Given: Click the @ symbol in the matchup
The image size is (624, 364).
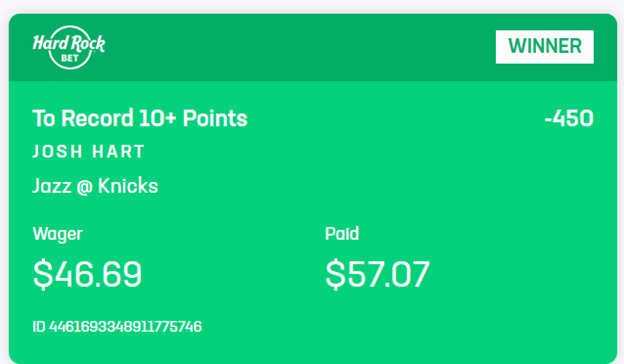Looking at the screenshot, I should [x=84, y=187].
